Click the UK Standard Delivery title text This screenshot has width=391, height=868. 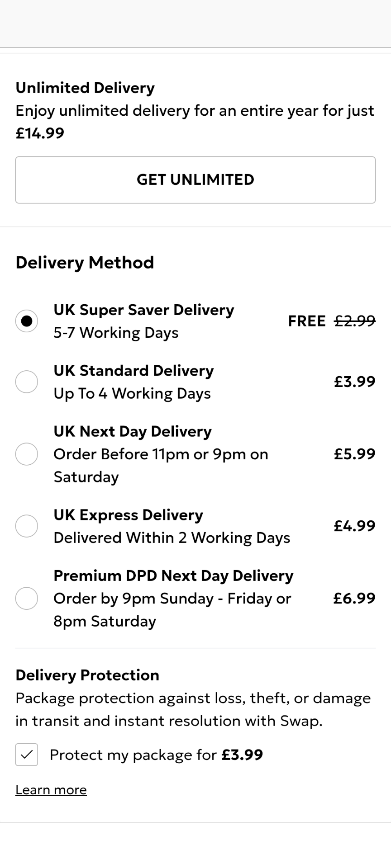click(134, 371)
